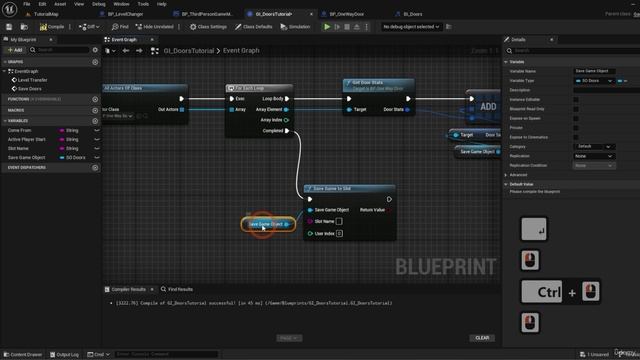Open the File menu

coord(27,4)
